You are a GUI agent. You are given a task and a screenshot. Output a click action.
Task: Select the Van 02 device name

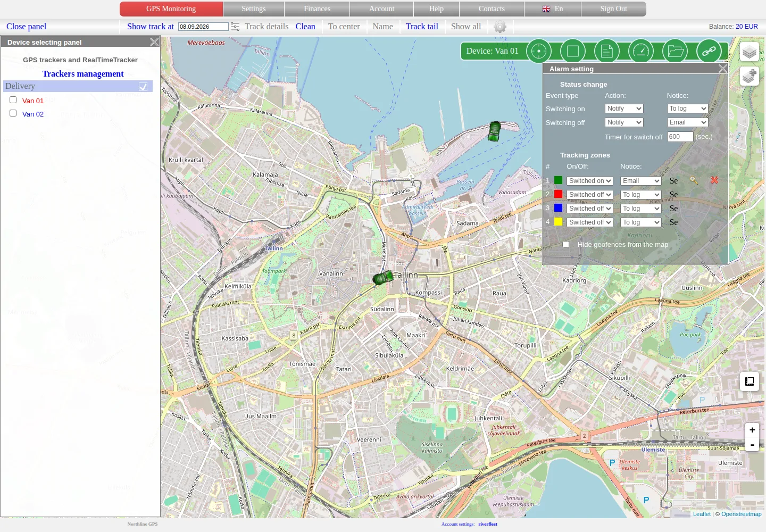[33, 114]
